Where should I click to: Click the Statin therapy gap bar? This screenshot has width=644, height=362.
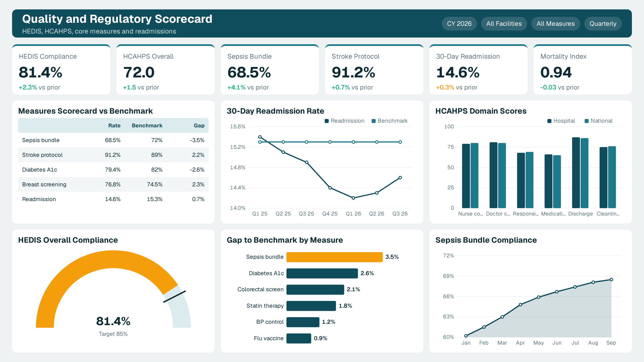click(311, 306)
